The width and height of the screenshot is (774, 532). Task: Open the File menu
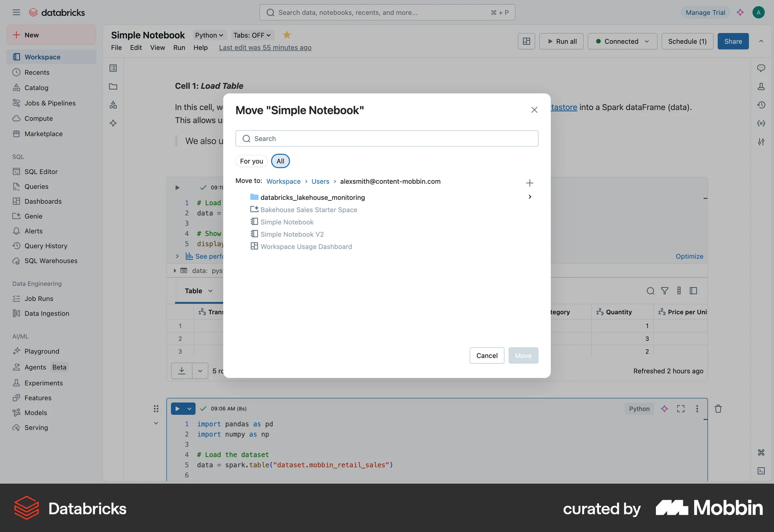(116, 48)
